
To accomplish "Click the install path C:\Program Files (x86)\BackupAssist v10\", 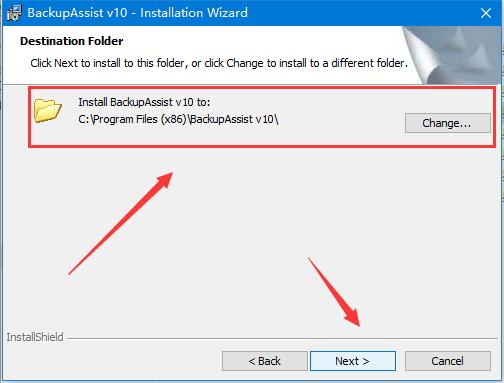I will (178, 119).
